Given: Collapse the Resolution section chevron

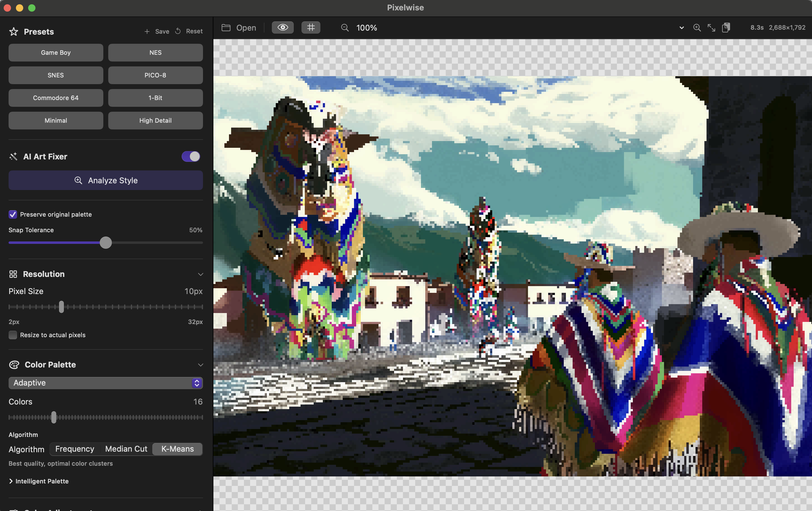Looking at the screenshot, I should point(200,274).
